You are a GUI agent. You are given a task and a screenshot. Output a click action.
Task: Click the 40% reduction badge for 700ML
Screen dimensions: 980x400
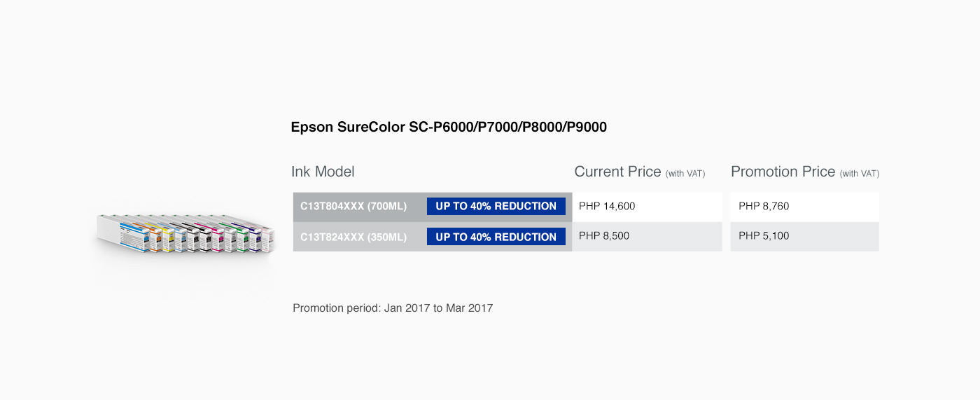coord(496,206)
